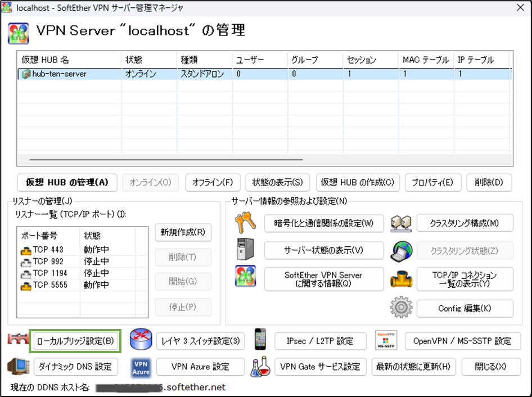Click the TCP 1194 listener icon

(26, 274)
